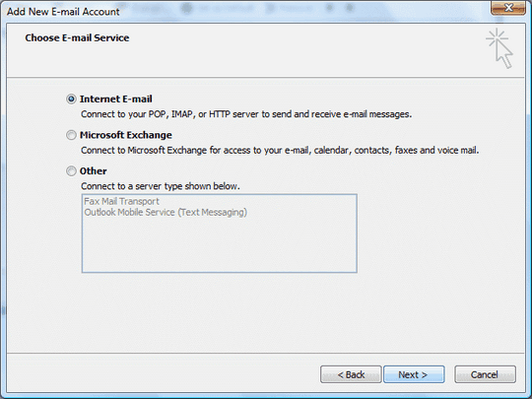
Task: Cancel the Add New E-mail Account wizard
Action: point(485,374)
